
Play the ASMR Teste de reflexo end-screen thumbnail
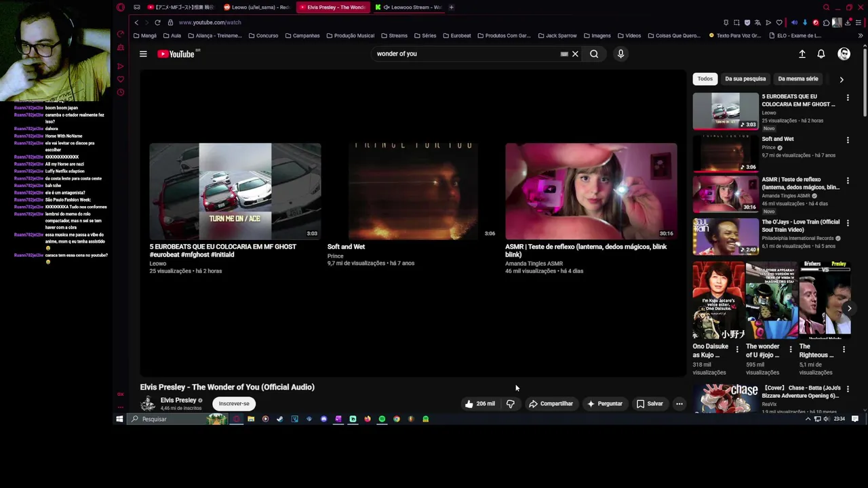coord(591,191)
